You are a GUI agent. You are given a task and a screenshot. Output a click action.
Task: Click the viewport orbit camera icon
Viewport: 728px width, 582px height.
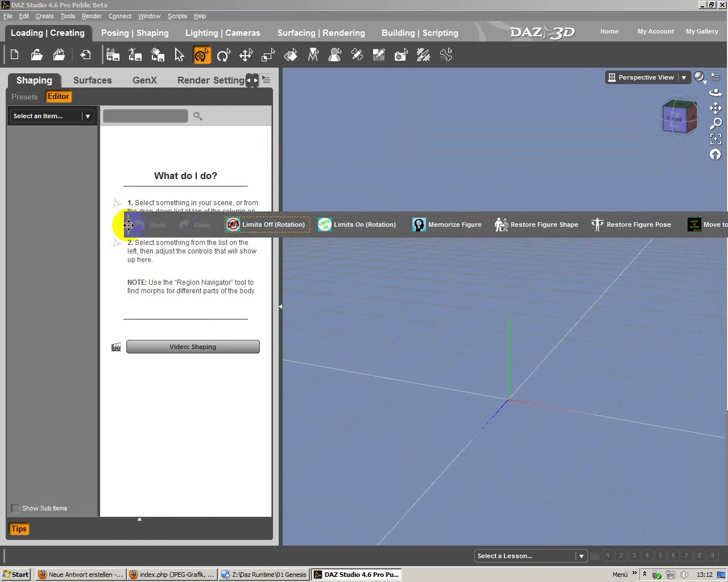tap(715, 93)
